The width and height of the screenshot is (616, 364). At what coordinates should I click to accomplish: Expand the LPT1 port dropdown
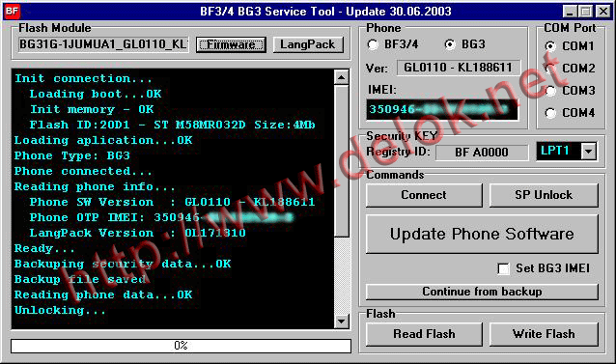(588, 152)
